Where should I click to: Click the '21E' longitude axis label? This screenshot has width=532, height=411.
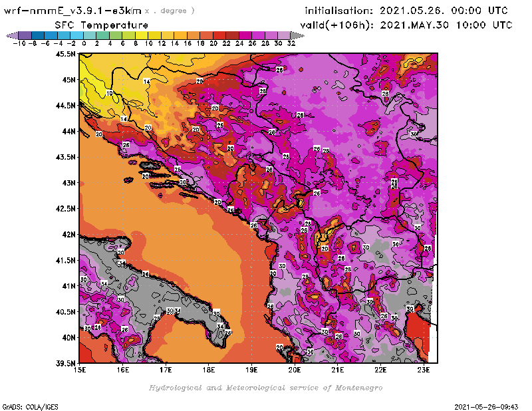[x=338, y=370]
